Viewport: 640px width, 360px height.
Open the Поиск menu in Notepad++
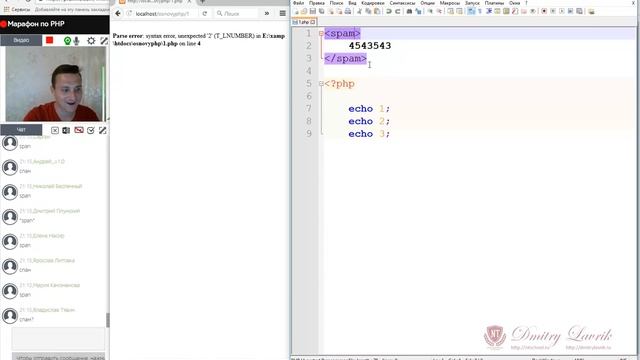[336, 3]
